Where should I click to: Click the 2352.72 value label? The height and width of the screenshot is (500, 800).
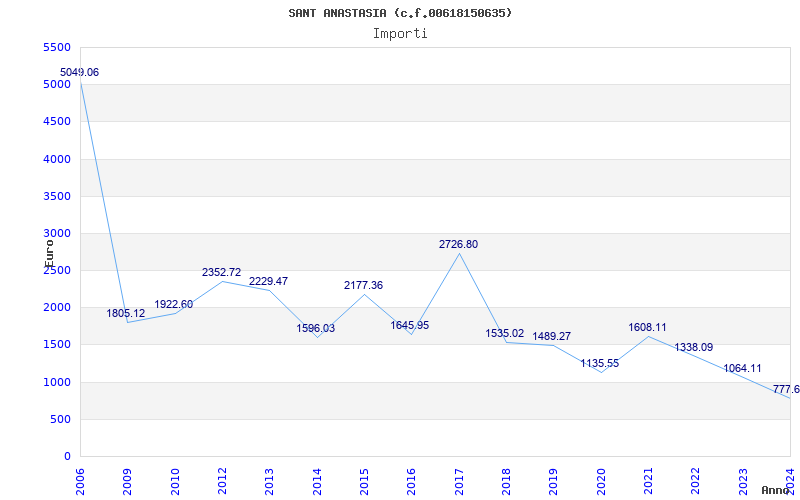click(221, 273)
